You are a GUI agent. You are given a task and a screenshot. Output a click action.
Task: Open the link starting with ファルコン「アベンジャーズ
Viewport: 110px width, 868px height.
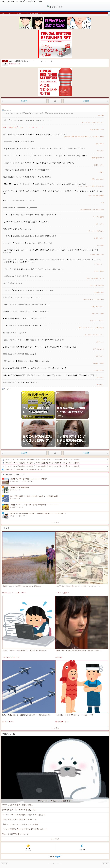pos(27,243)
